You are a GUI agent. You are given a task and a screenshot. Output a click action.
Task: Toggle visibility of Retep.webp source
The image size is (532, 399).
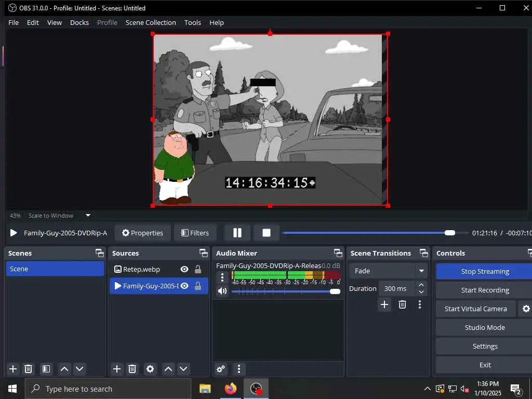point(184,269)
